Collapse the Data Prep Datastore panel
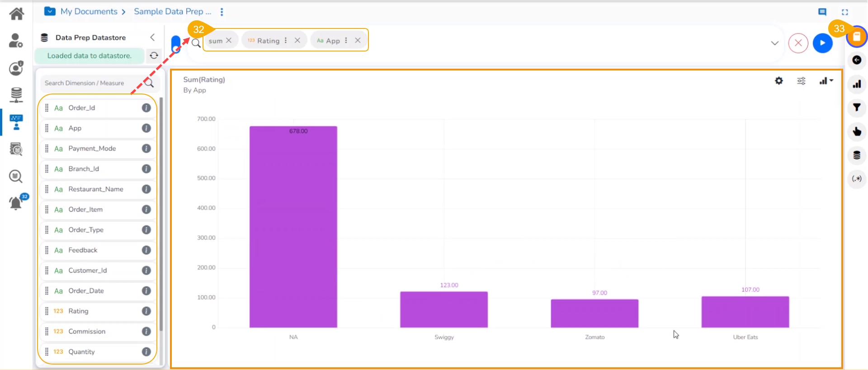Image resolution: width=868 pixels, height=370 pixels. 152,37
